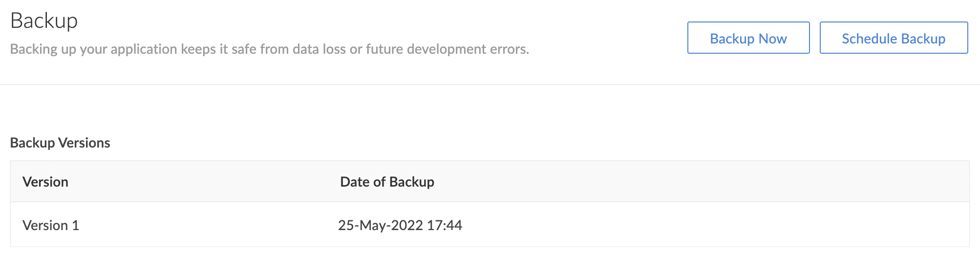Image resolution: width=980 pixels, height=255 pixels.
Task: Click the Version column header
Action: click(45, 182)
